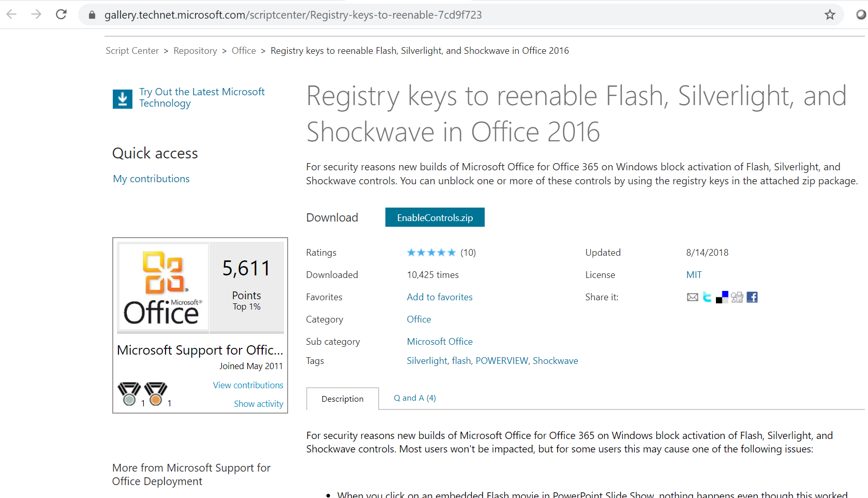The width and height of the screenshot is (868, 498).
Task: Open the MIT license link
Action: pos(694,275)
